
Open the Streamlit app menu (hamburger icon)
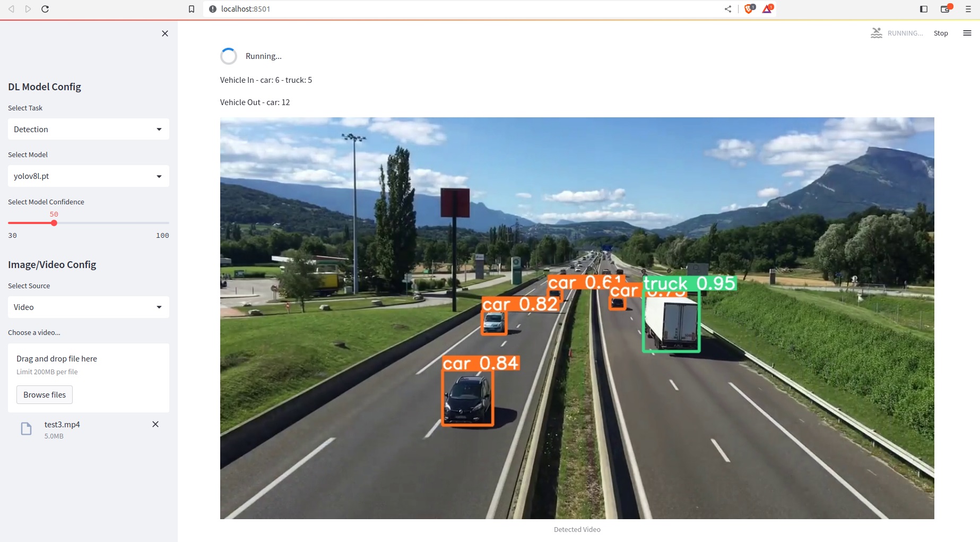[x=967, y=32]
